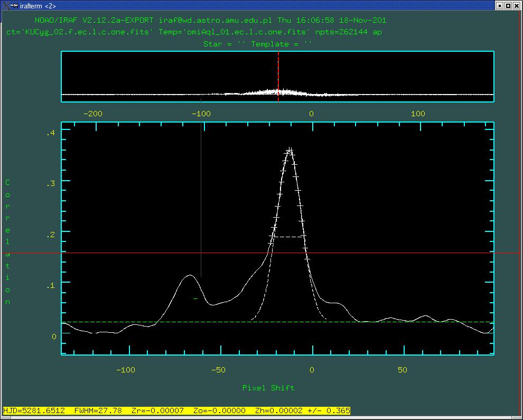Click the X window menu icon in title bar

[6, 6]
